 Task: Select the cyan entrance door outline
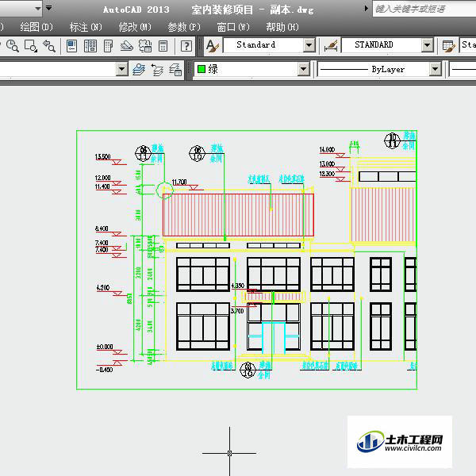[274, 338]
